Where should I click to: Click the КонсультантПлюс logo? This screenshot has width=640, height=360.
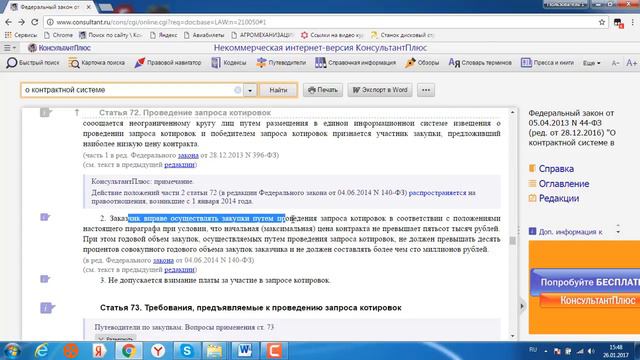pos(59,48)
